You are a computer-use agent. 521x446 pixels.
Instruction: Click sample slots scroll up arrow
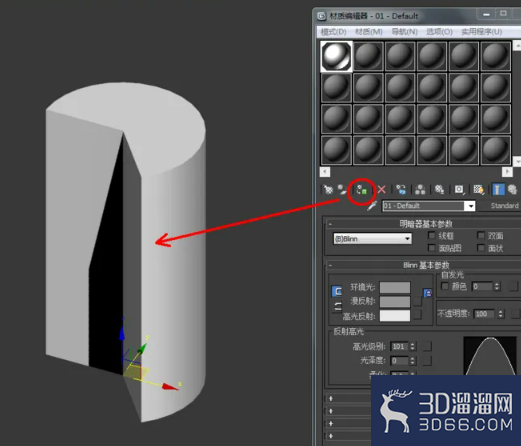tap(517, 45)
